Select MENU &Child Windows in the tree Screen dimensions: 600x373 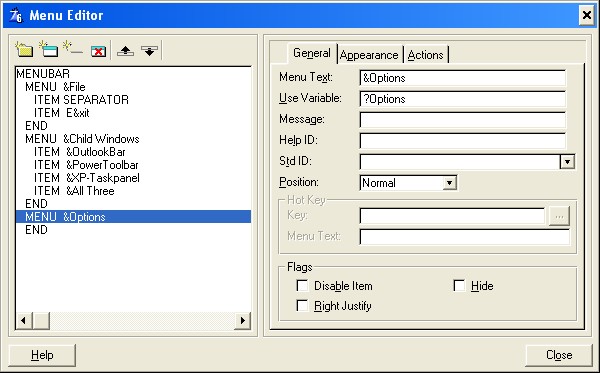[82, 138]
